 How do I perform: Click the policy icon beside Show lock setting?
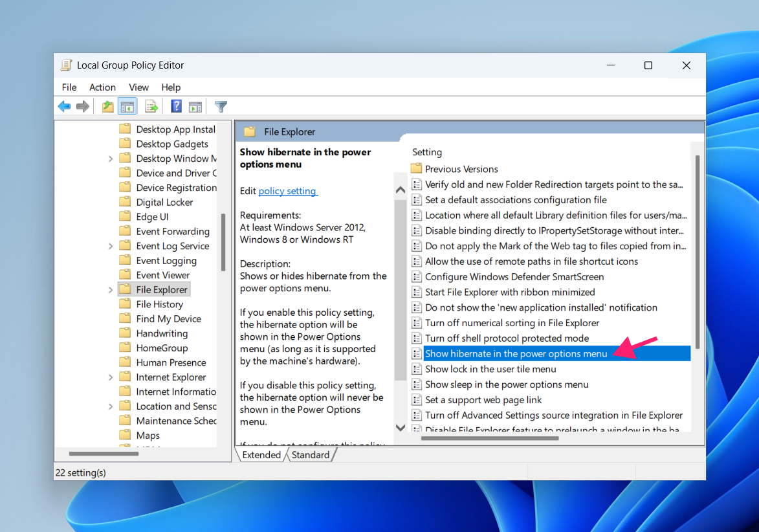[416, 369]
